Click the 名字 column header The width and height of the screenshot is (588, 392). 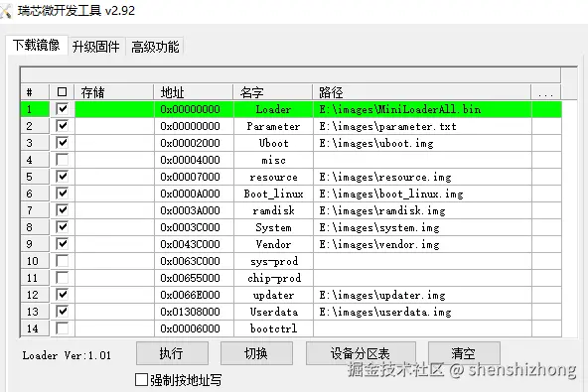tap(273, 92)
